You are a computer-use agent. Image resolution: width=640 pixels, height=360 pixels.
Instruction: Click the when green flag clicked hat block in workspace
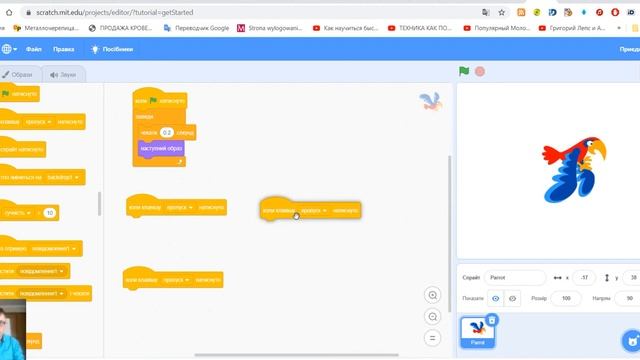click(x=160, y=100)
